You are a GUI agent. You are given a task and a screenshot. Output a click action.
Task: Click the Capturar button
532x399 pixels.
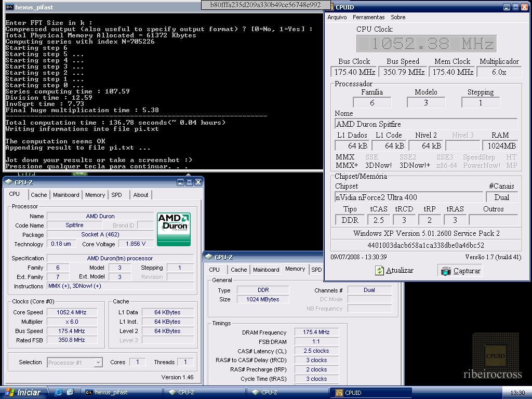coord(460,271)
